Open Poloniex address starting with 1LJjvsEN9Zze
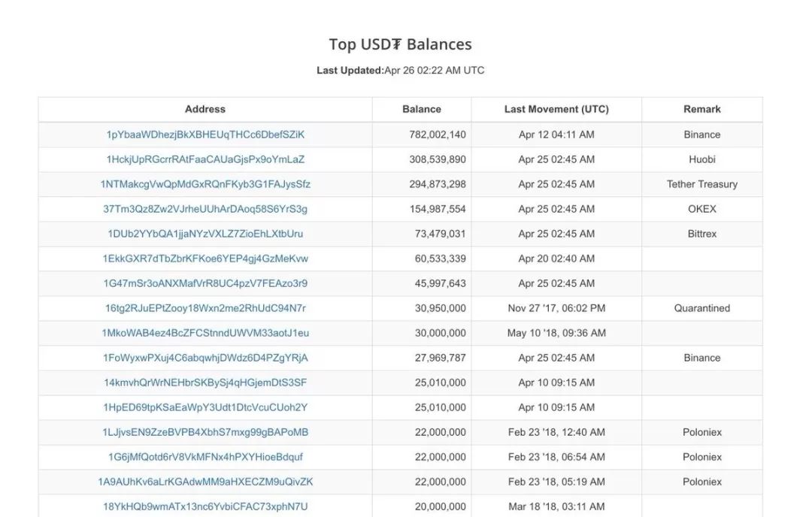 click(x=205, y=433)
